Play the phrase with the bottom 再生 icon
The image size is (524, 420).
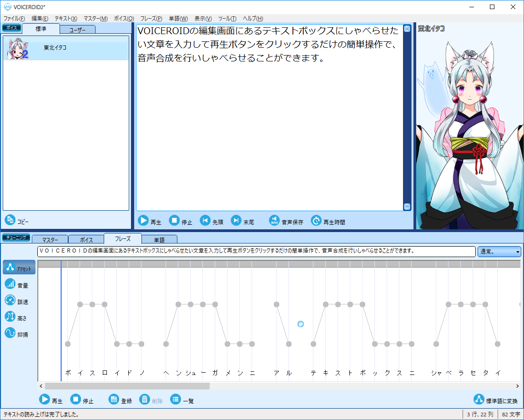click(x=45, y=399)
